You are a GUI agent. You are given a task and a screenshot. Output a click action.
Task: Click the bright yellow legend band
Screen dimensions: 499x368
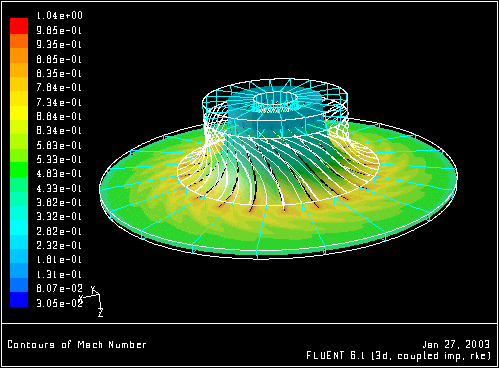(x=19, y=113)
